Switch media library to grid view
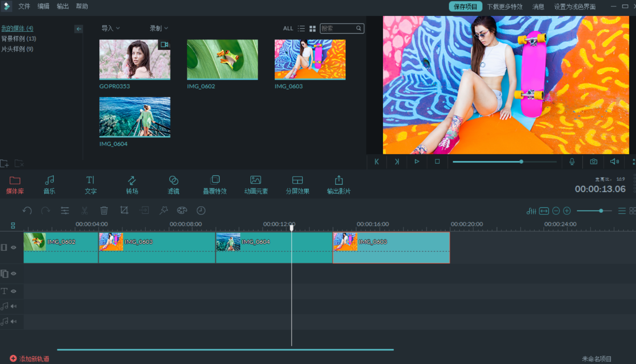The width and height of the screenshot is (636, 364). tap(313, 29)
